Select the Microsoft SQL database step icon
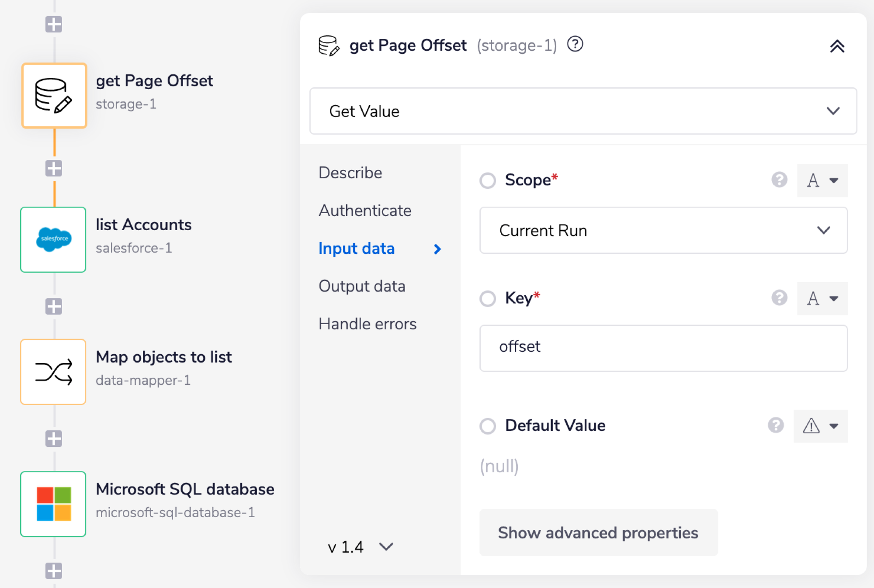Image resolution: width=874 pixels, height=588 pixels. pos(53,504)
